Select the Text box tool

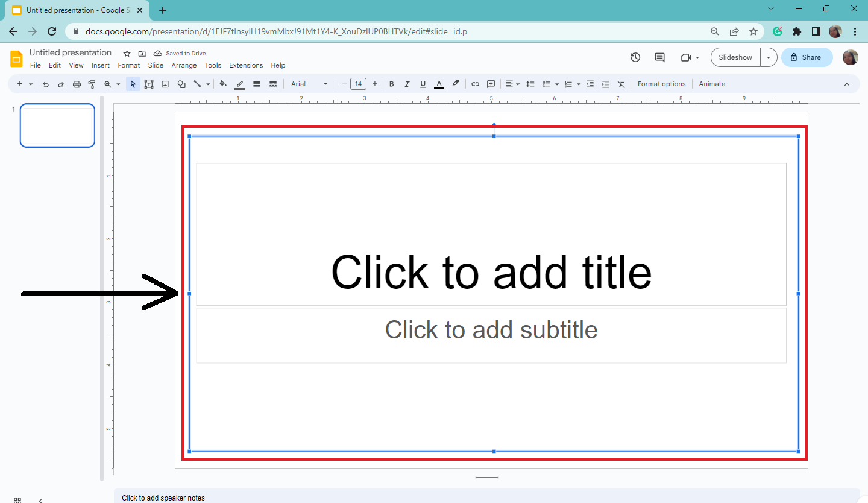click(149, 84)
